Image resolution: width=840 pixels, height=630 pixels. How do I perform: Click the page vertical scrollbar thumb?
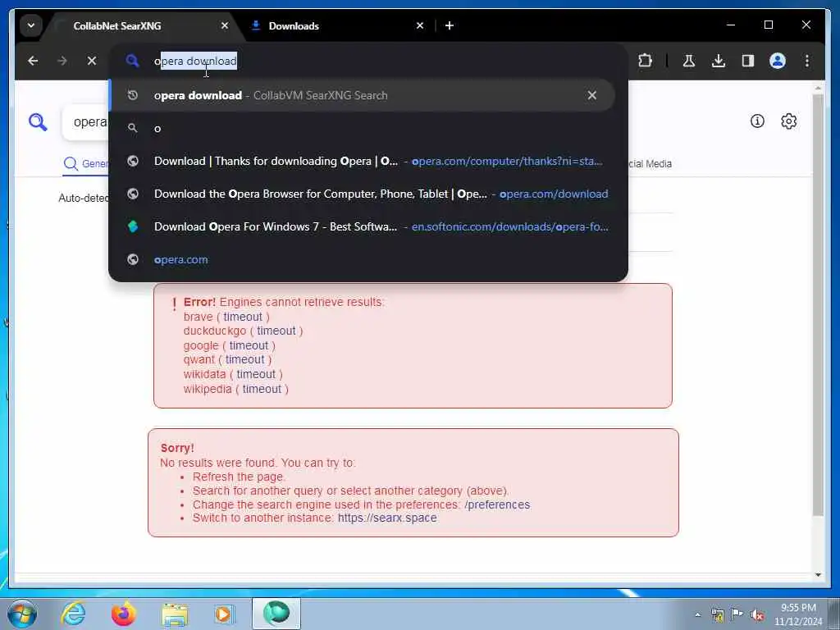tap(818, 305)
